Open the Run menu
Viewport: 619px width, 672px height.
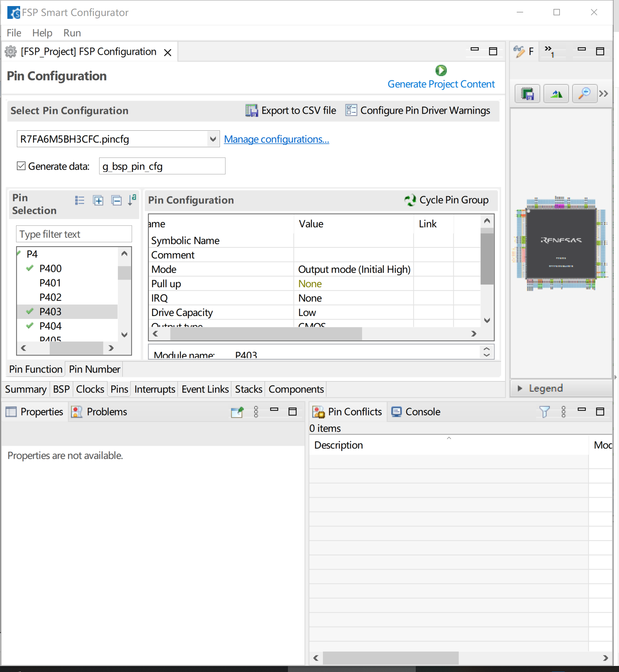coord(72,33)
